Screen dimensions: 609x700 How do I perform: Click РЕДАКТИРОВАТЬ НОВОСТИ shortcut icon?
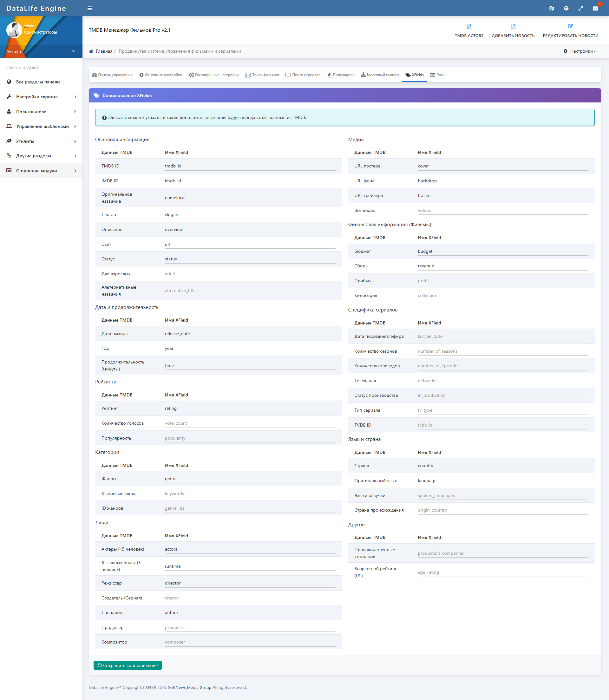pyautogui.click(x=570, y=27)
